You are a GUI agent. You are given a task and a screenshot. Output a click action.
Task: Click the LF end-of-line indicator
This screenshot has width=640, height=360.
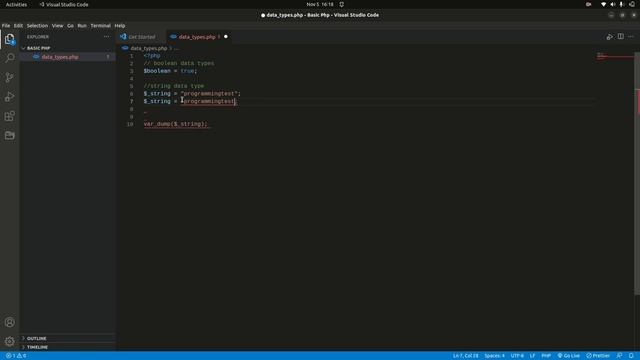point(532,356)
